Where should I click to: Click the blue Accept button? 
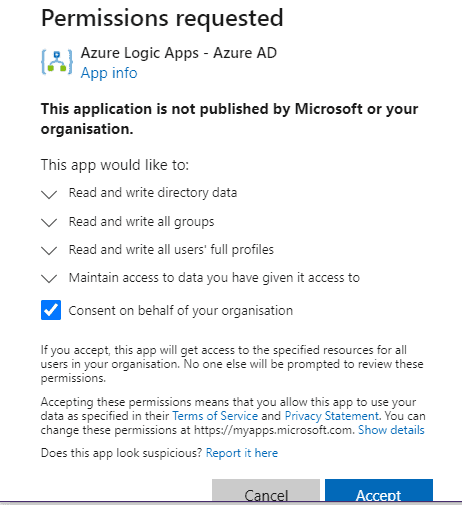click(379, 491)
